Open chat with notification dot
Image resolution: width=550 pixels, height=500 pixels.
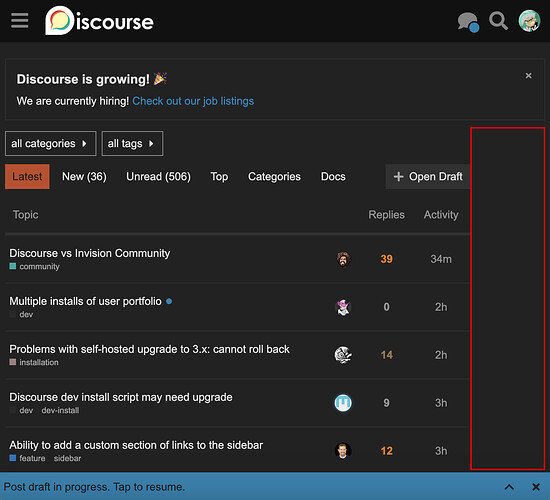tap(468, 22)
